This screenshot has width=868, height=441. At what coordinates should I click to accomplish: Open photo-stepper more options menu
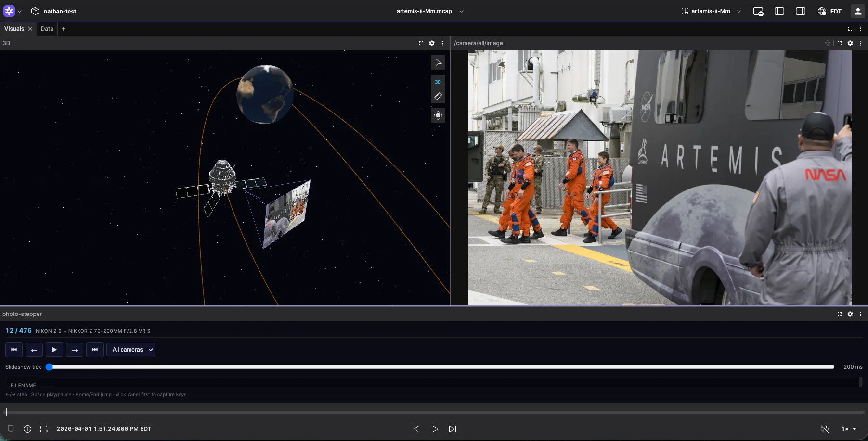click(x=861, y=314)
